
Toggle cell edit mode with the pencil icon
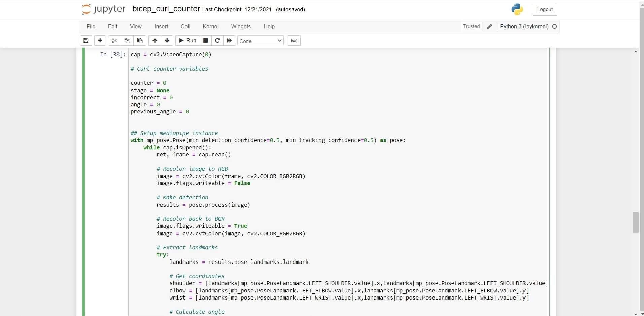pyautogui.click(x=490, y=26)
